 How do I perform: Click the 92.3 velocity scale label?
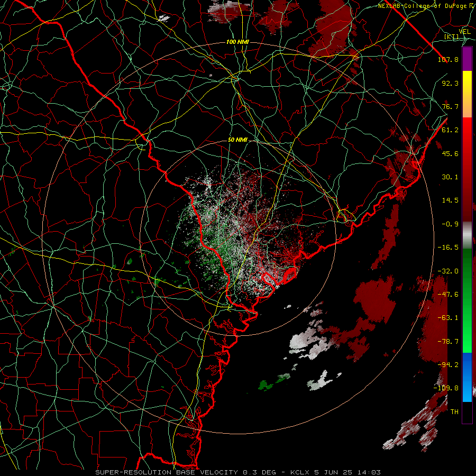coord(450,83)
